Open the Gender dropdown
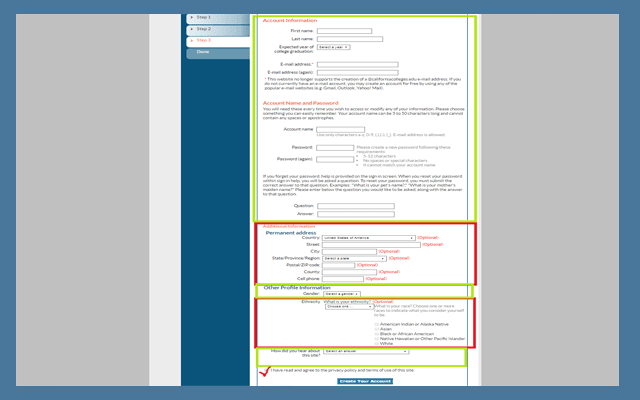 pyautogui.click(x=342, y=294)
